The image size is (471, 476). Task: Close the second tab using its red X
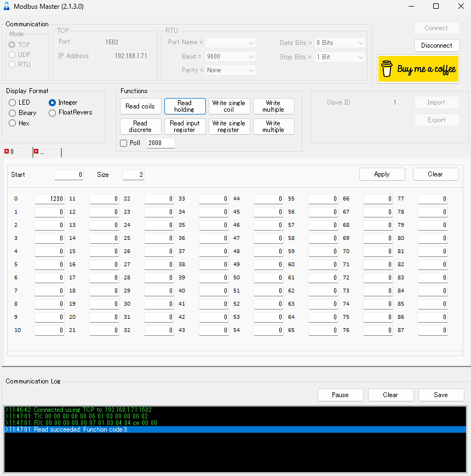[x=36, y=151]
